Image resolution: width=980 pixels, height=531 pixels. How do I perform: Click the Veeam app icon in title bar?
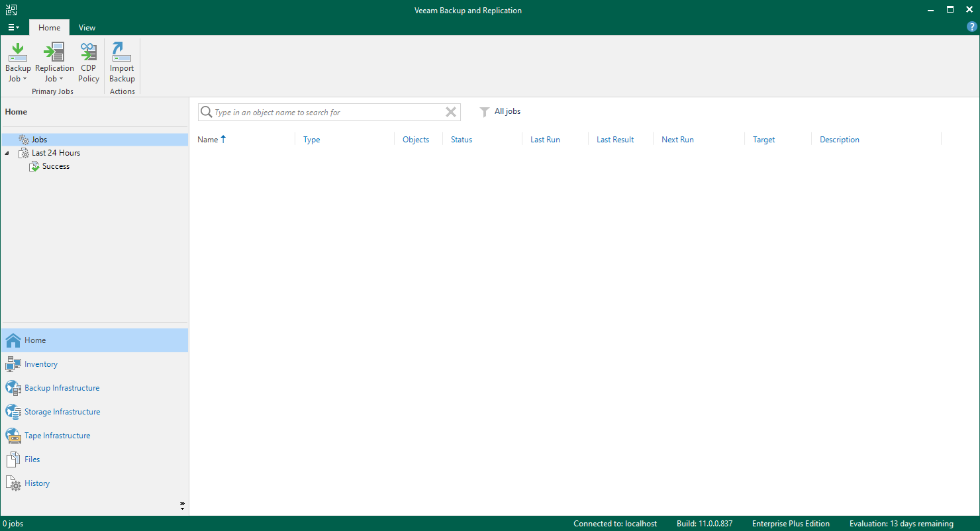(11, 10)
